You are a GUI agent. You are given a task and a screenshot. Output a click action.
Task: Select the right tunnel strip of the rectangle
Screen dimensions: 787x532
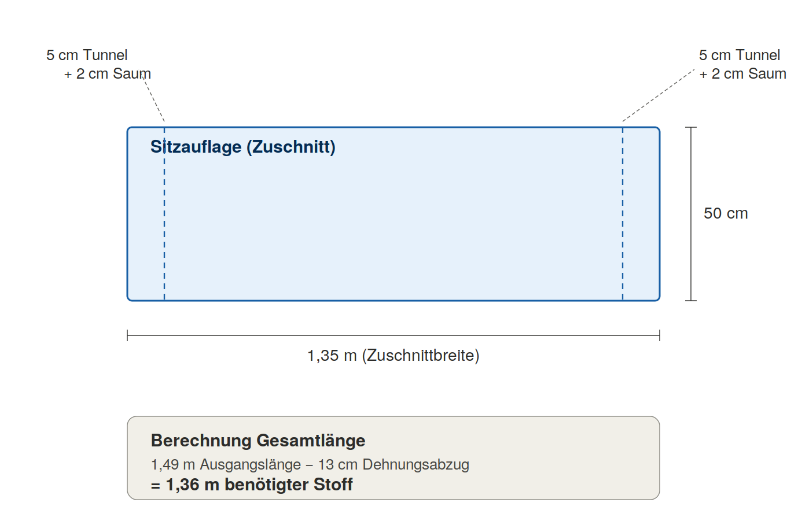pos(641,214)
